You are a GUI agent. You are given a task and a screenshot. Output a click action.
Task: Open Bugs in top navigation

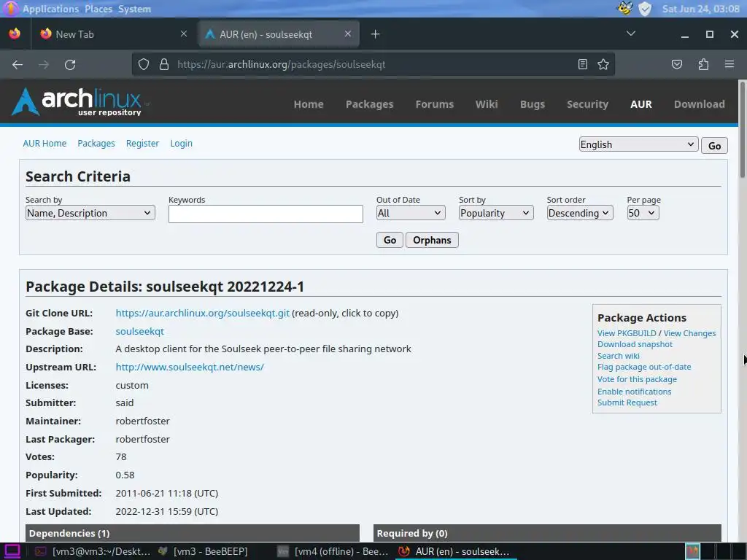pyautogui.click(x=532, y=104)
